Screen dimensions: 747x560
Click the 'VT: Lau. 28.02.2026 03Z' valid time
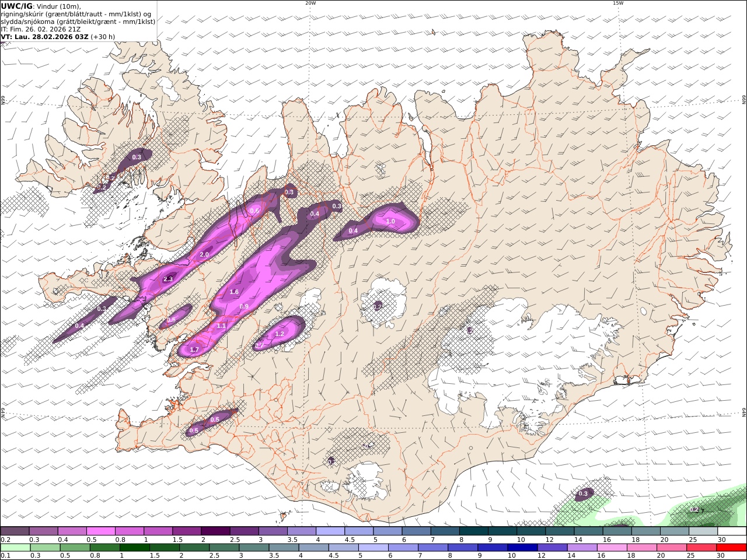(44, 37)
